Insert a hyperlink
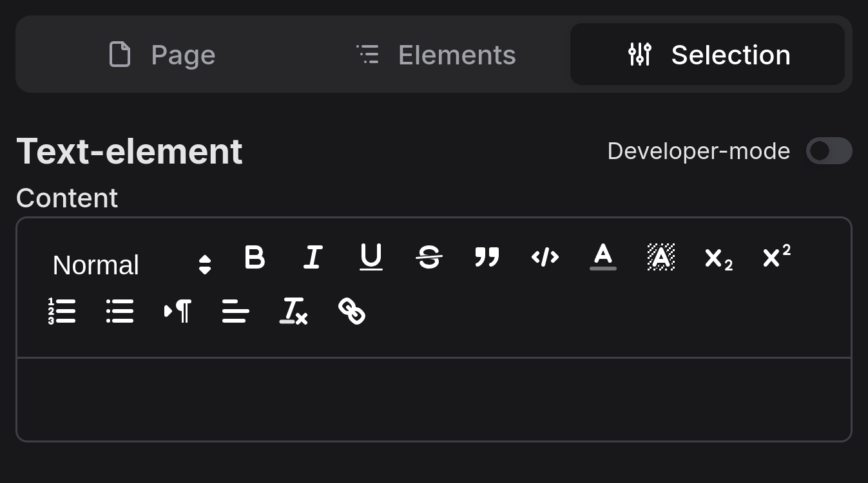Viewport: 868px width, 483px height. coord(352,312)
